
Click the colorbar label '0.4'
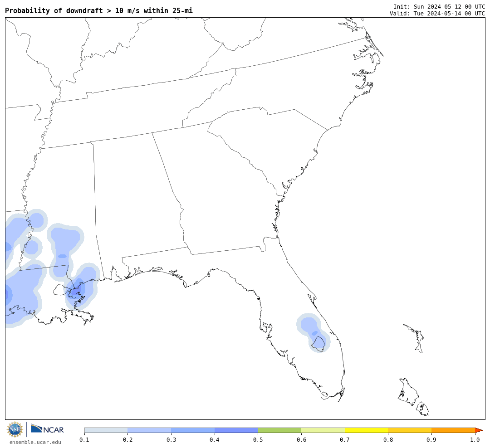[215, 439]
